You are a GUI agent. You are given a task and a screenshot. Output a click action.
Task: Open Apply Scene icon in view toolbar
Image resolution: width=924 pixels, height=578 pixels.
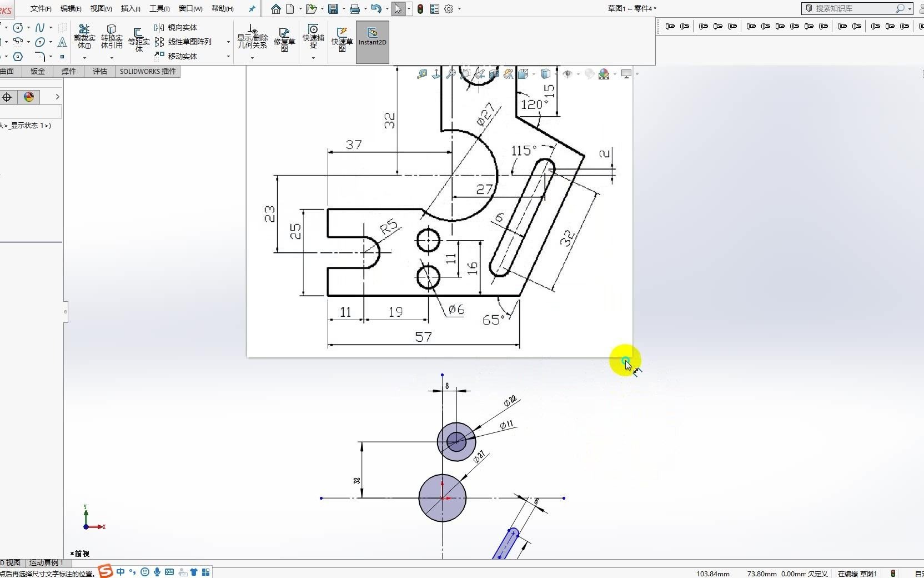[x=604, y=74]
